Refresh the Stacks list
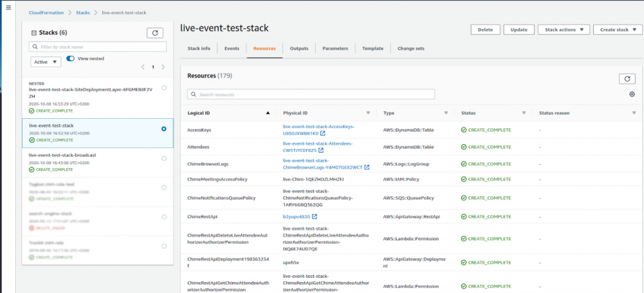The height and width of the screenshot is (293, 644). click(155, 33)
